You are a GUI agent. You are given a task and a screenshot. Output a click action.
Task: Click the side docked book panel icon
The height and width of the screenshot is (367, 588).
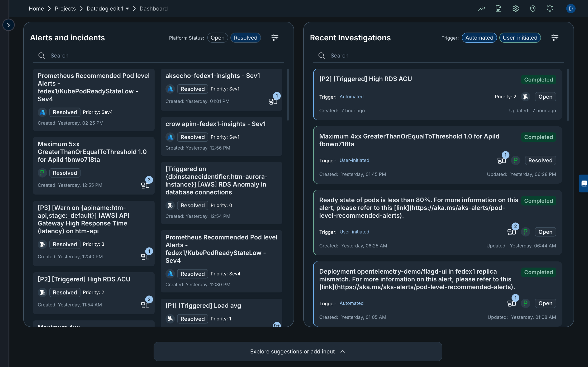(x=584, y=183)
